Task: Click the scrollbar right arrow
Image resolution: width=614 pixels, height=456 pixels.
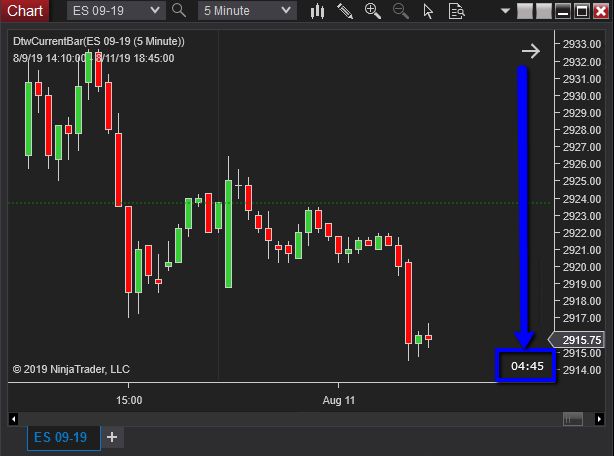Action: (599, 419)
